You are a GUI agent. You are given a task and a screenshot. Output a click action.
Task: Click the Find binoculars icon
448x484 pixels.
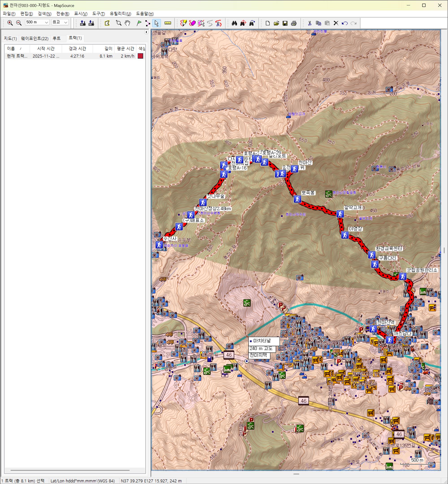(234, 23)
